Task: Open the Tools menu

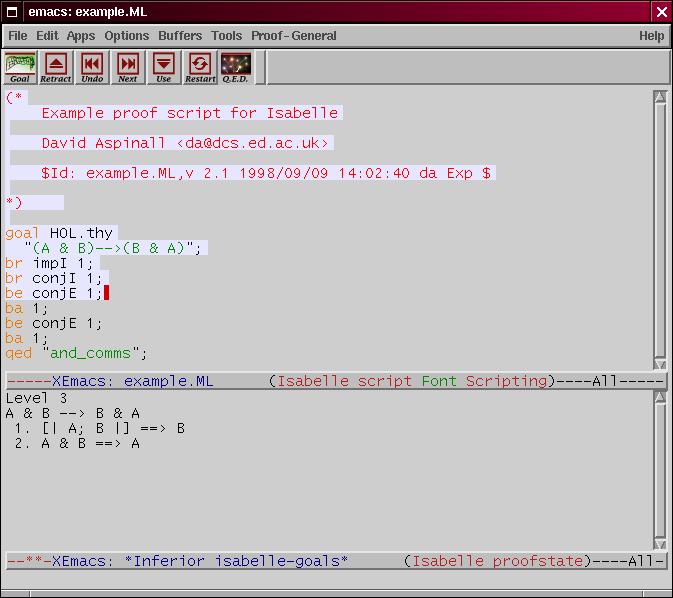Action: point(227,36)
